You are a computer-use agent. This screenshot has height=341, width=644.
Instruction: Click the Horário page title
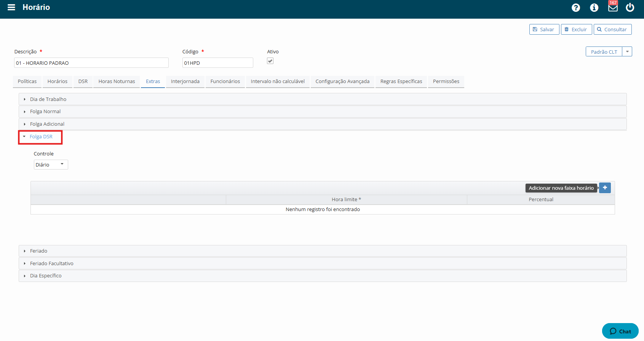[36, 7]
